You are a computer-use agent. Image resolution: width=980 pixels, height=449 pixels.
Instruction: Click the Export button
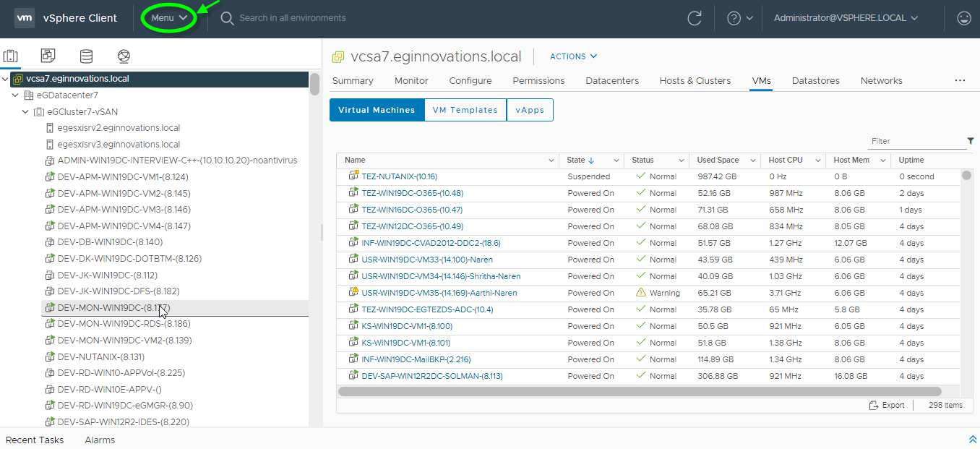click(887, 406)
